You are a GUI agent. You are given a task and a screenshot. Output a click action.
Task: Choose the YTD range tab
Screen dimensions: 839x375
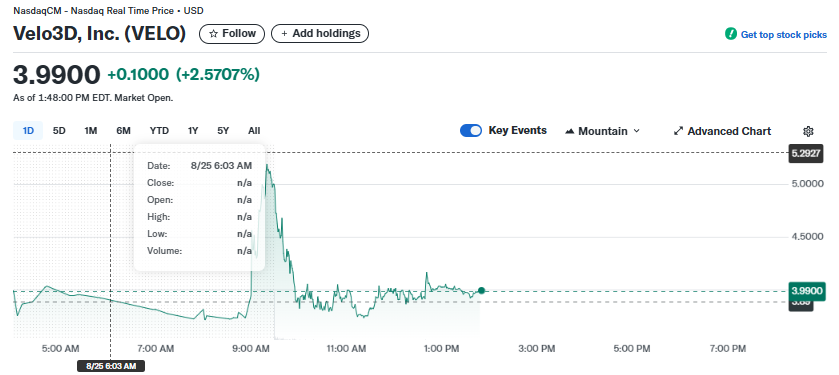click(x=159, y=131)
